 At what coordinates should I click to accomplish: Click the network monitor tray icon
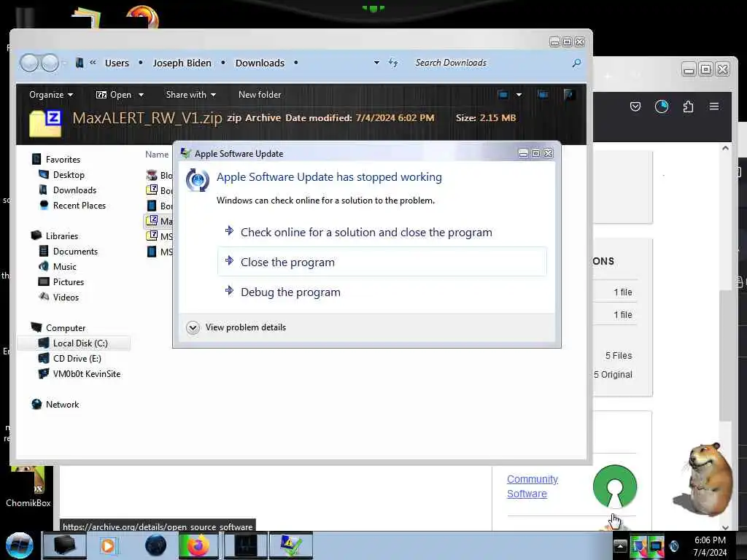coord(656,546)
